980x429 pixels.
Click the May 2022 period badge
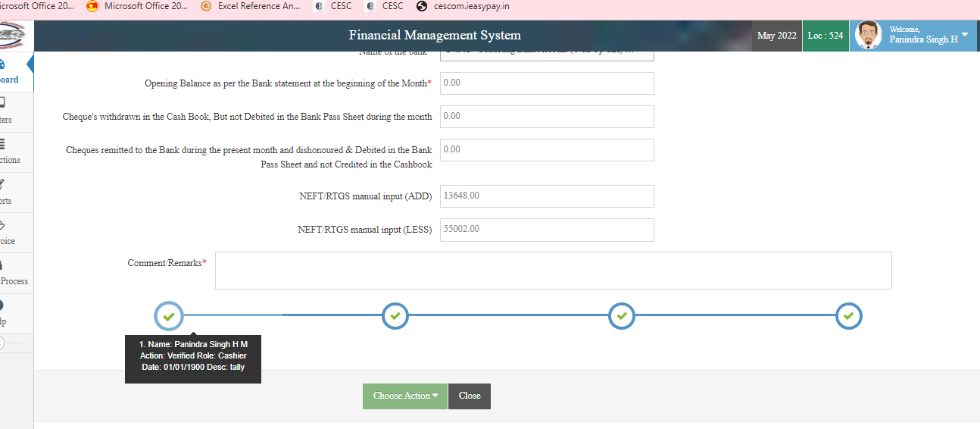click(x=777, y=36)
